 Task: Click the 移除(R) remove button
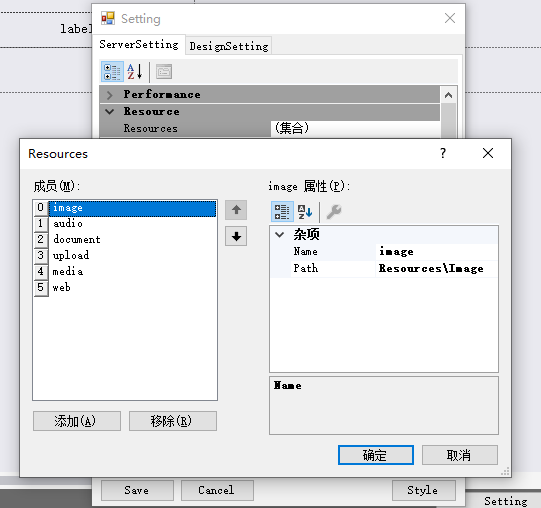point(173,421)
